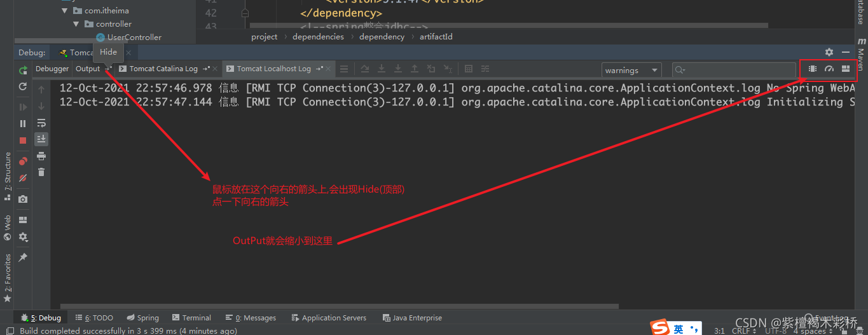The image size is (868, 335).
Task: Stop the Tomcat server with red square
Action: point(23,140)
